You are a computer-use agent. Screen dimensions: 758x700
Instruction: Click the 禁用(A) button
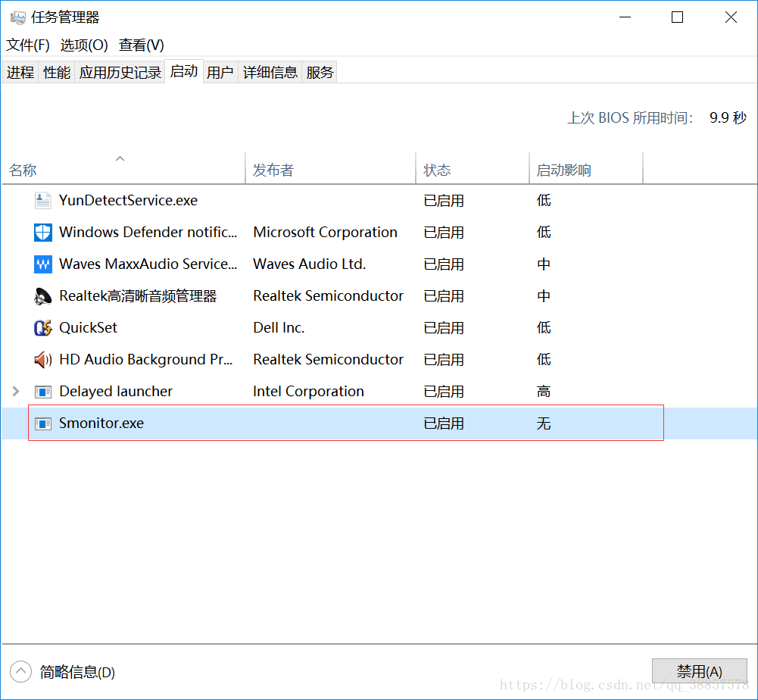pos(699,671)
